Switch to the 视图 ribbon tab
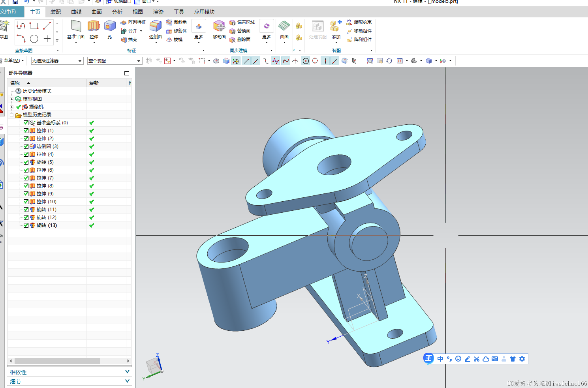This screenshot has height=388, width=588. [138, 12]
